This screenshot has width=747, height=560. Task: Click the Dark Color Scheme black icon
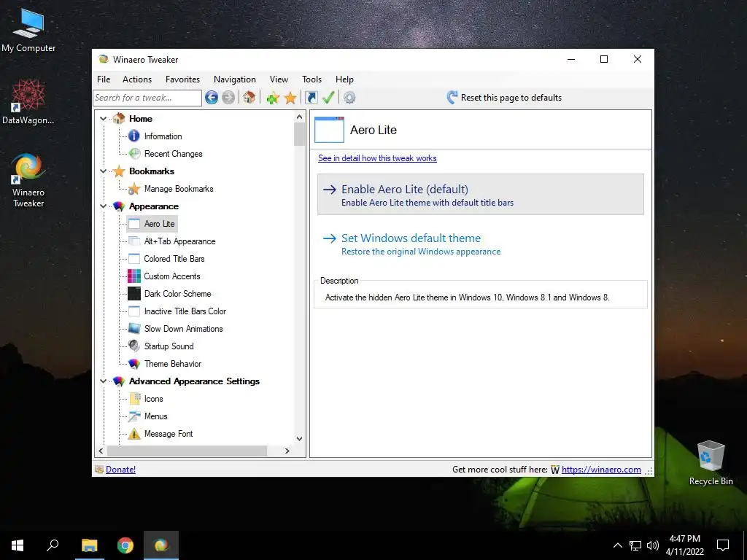pos(134,293)
